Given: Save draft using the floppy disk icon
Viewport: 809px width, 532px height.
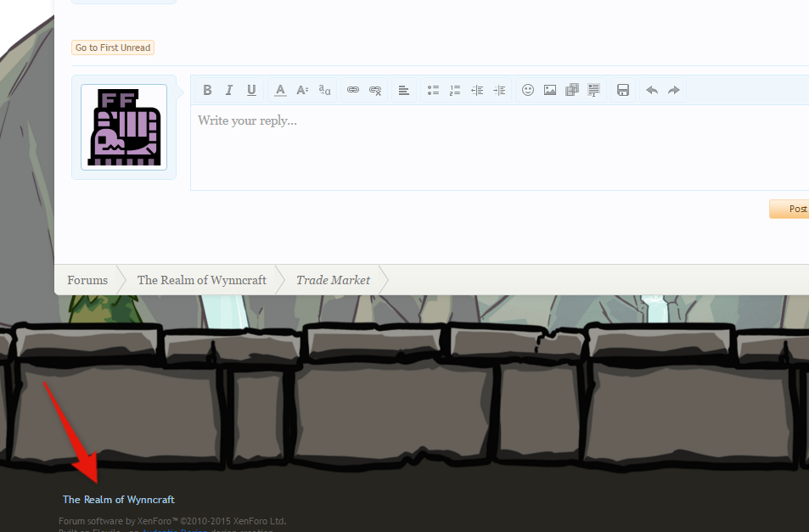Looking at the screenshot, I should pyautogui.click(x=623, y=90).
